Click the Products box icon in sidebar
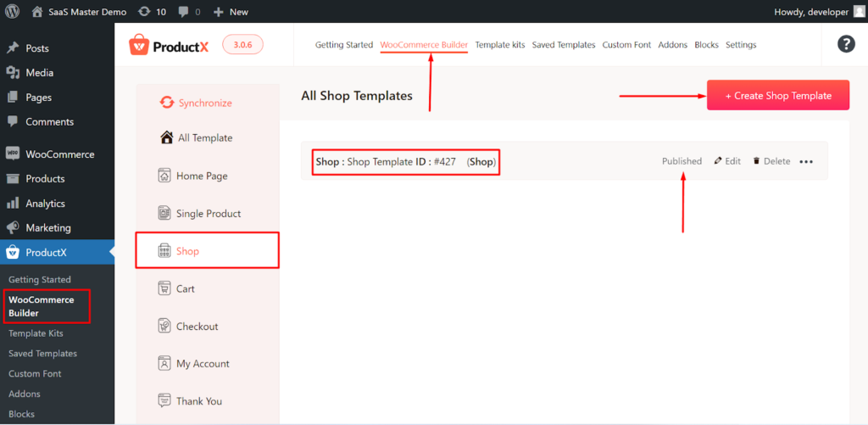 [x=13, y=178]
